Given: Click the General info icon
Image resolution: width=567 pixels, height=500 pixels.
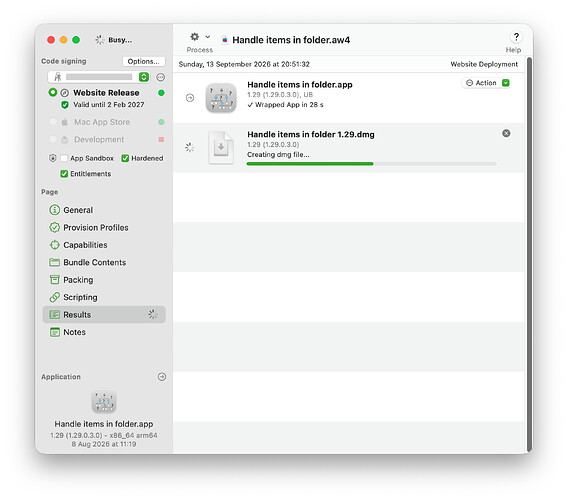Looking at the screenshot, I should (54, 210).
